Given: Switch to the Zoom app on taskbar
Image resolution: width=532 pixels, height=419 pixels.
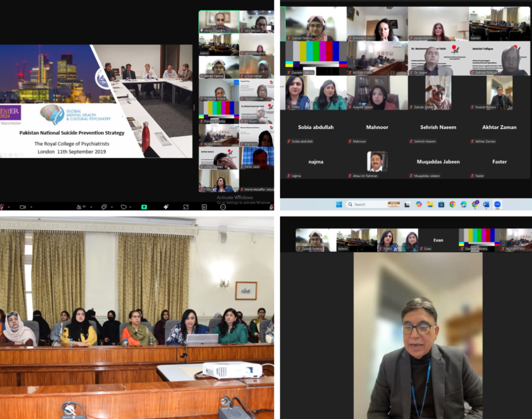Looking at the screenshot, I should (x=497, y=204).
